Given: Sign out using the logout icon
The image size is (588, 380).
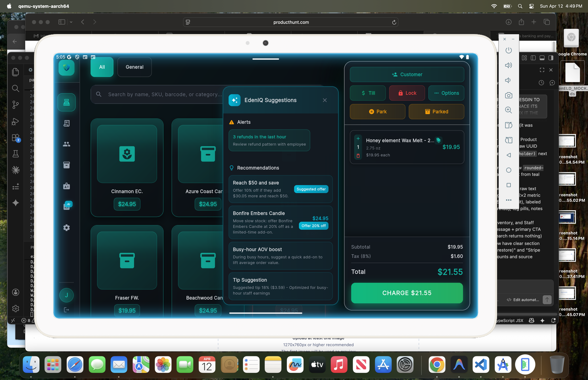Looking at the screenshot, I should point(67,310).
